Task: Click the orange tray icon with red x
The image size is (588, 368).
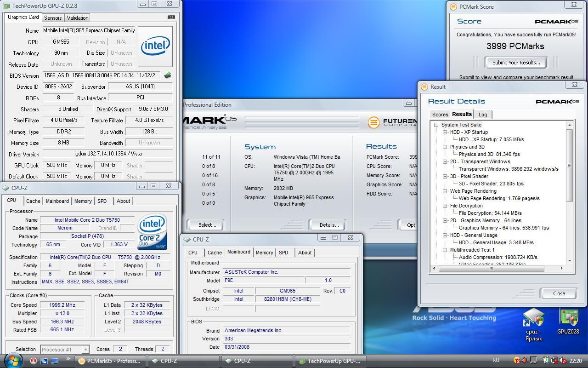Action: coord(517,361)
